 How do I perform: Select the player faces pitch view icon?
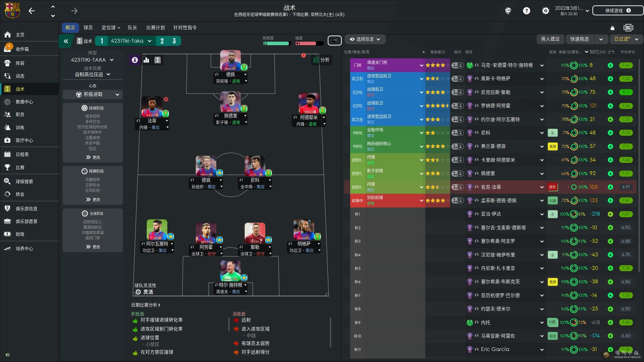click(135, 60)
